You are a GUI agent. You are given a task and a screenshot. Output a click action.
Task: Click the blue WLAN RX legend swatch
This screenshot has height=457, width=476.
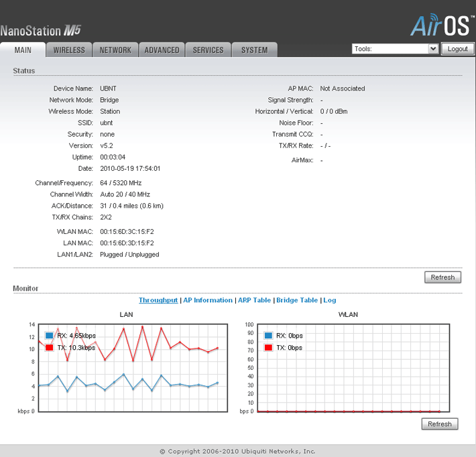(x=268, y=335)
